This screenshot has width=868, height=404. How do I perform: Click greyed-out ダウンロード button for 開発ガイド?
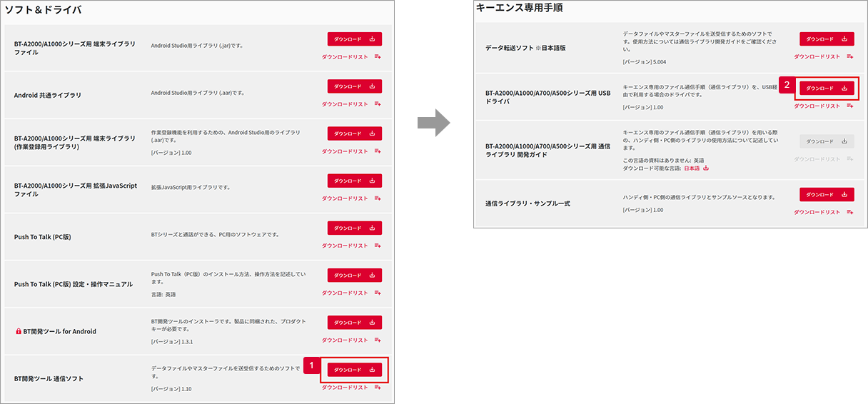pos(827,141)
